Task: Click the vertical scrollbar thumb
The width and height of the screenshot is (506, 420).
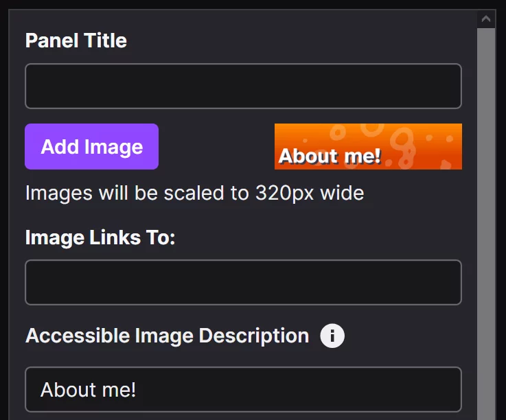Action: coord(487,220)
